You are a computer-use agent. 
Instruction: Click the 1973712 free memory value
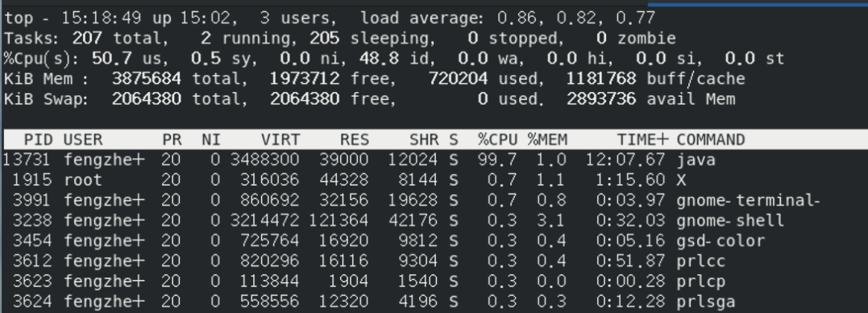click(x=305, y=79)
